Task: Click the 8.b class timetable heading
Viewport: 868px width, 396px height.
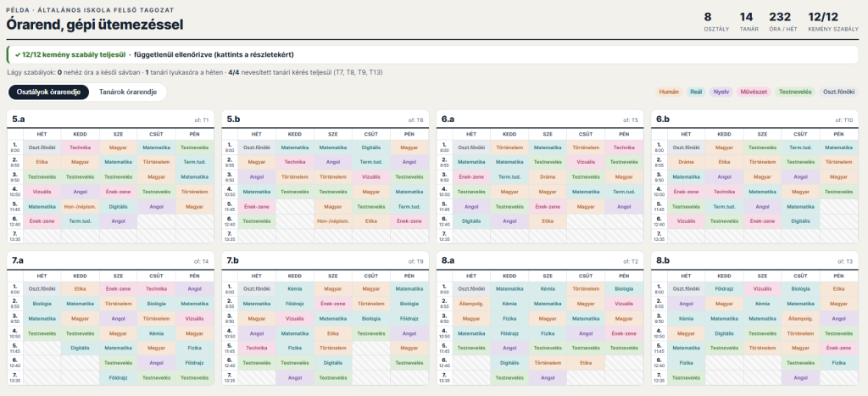Action: [x=663, y=260]
